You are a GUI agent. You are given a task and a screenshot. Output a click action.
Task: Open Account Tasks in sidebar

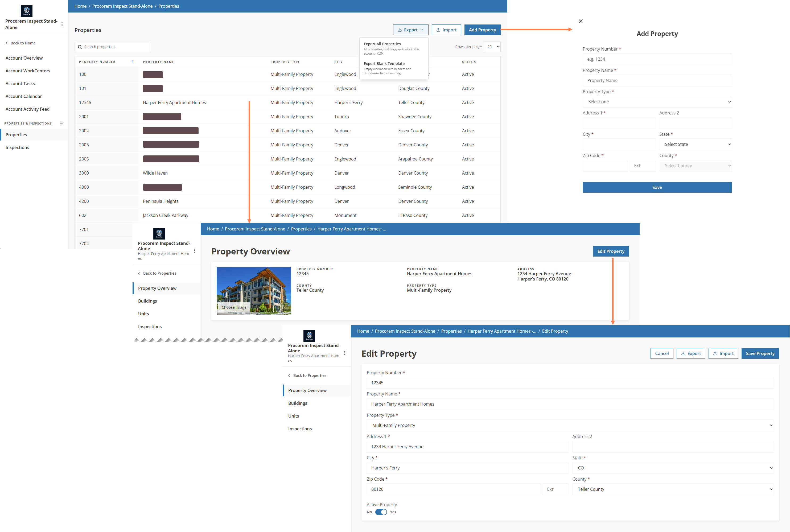click(x=20, y=84)
